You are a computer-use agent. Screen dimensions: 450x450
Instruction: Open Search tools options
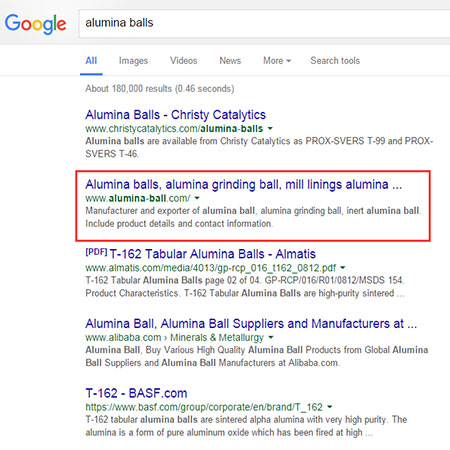coord(335,61)
